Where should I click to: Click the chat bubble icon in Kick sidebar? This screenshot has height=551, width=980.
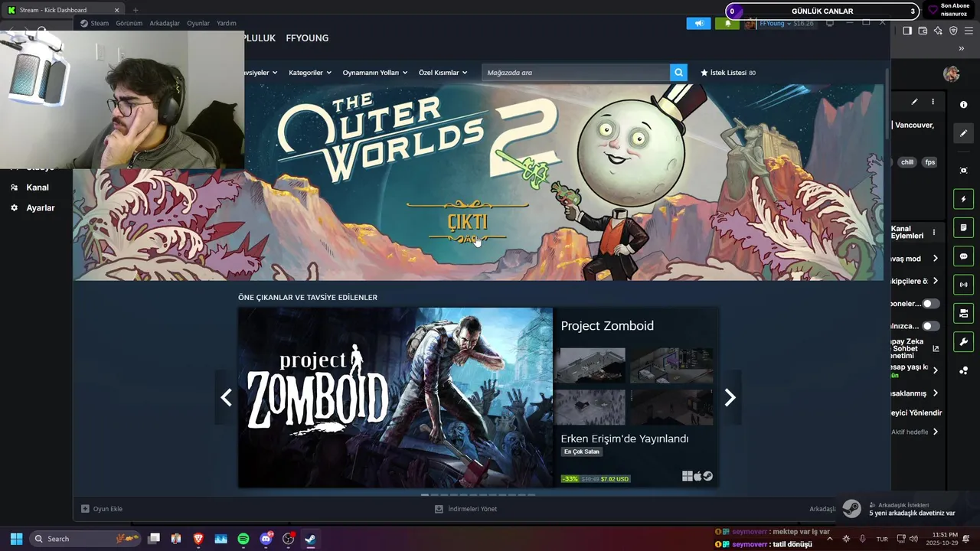[963, 256]
